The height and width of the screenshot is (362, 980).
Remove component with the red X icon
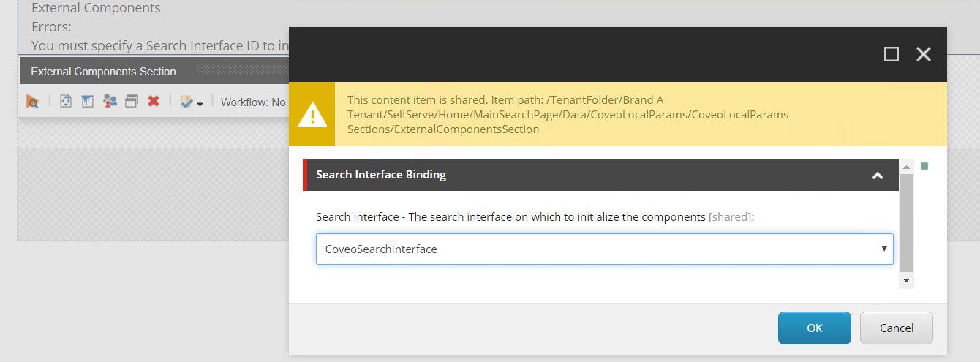154,102
